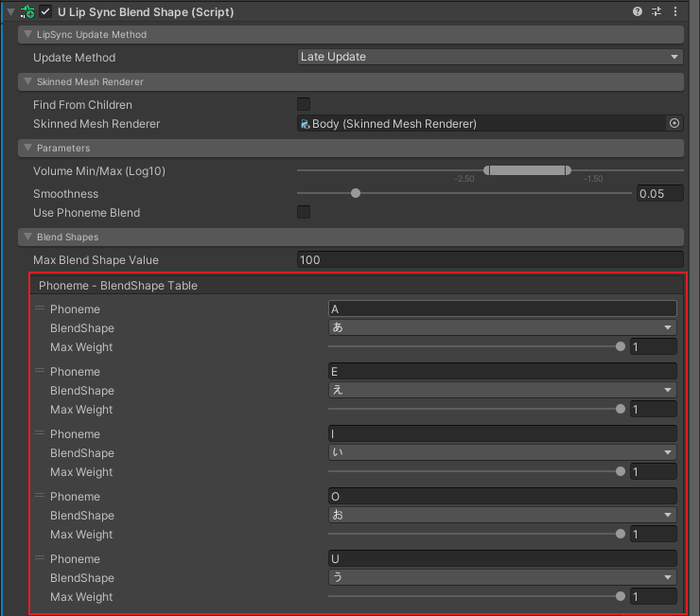Image resolution: width=700 pixels, height=616 pixels.
Task: Click Max Weight number field for phoneme O
Action: coord(653,535)
